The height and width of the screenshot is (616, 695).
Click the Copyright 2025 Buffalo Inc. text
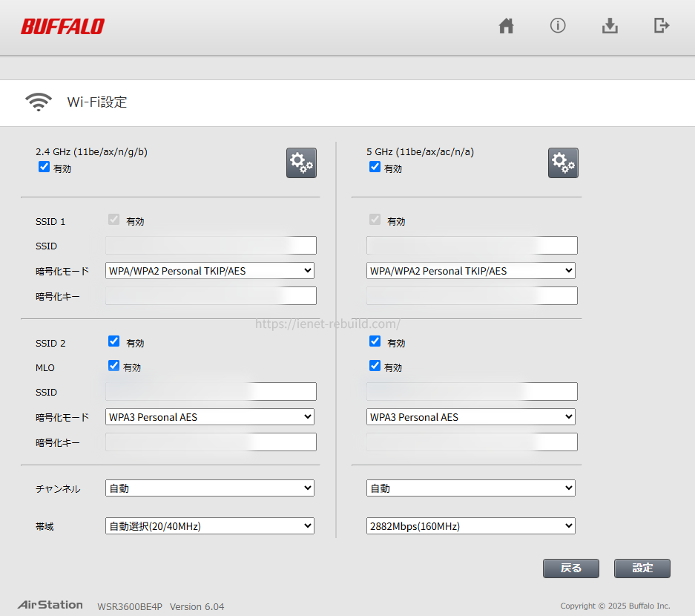(x=615, y=606)
